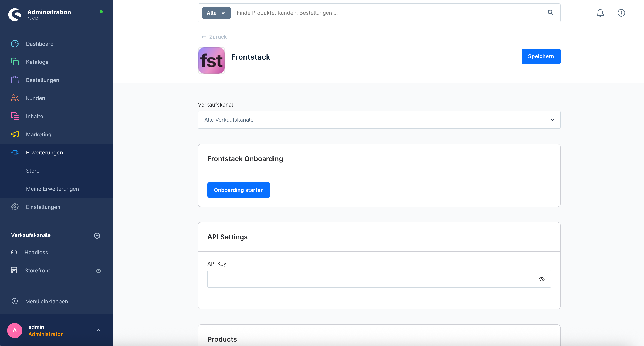Open Kunden customers in sidebar
This screenshot has height=346, width=644.
pos(36,98)
